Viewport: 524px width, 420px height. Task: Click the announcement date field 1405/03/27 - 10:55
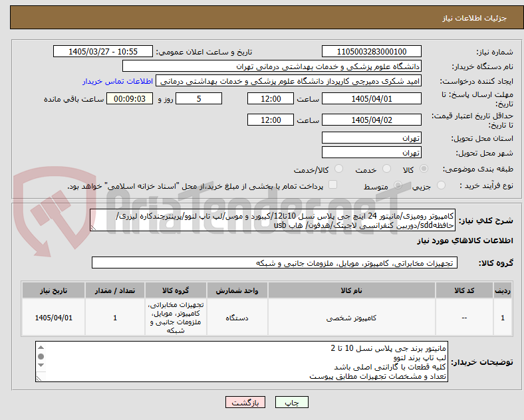[103, 51]
